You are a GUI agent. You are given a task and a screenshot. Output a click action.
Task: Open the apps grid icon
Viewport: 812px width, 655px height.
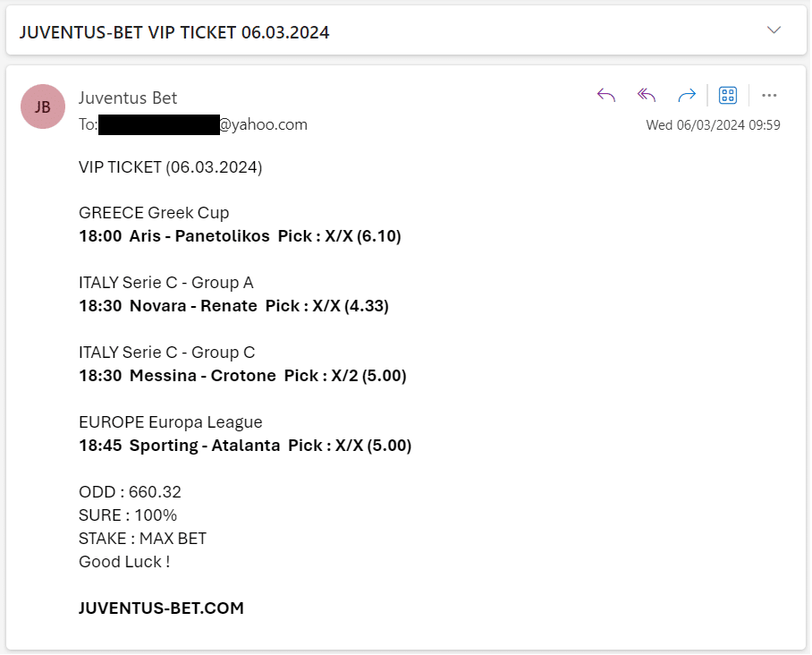point(728,96)
